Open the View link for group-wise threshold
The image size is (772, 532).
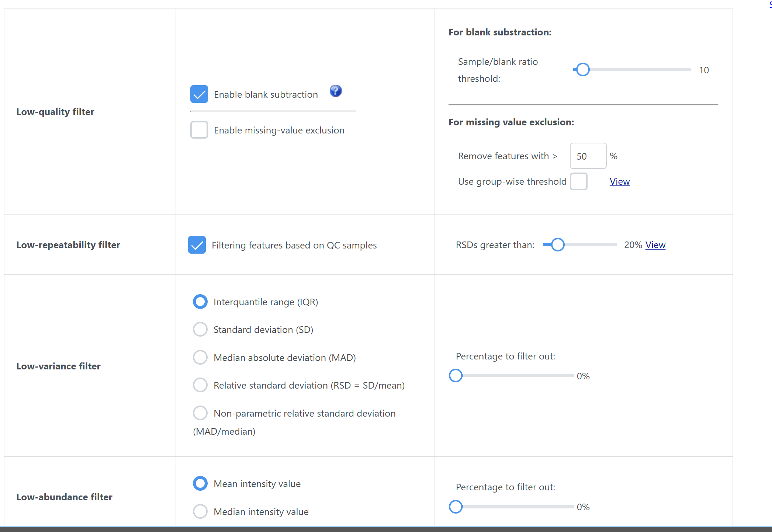click(619, 181)
